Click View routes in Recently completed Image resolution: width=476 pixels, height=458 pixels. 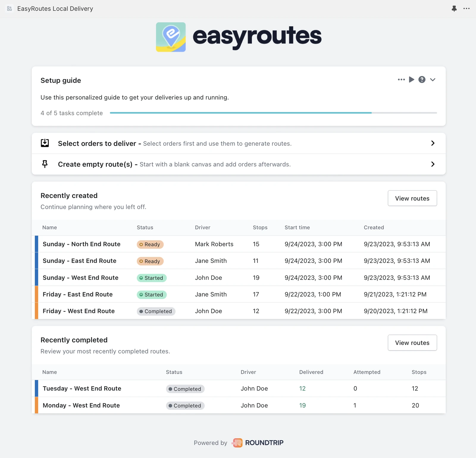click(x=412, y=342)
